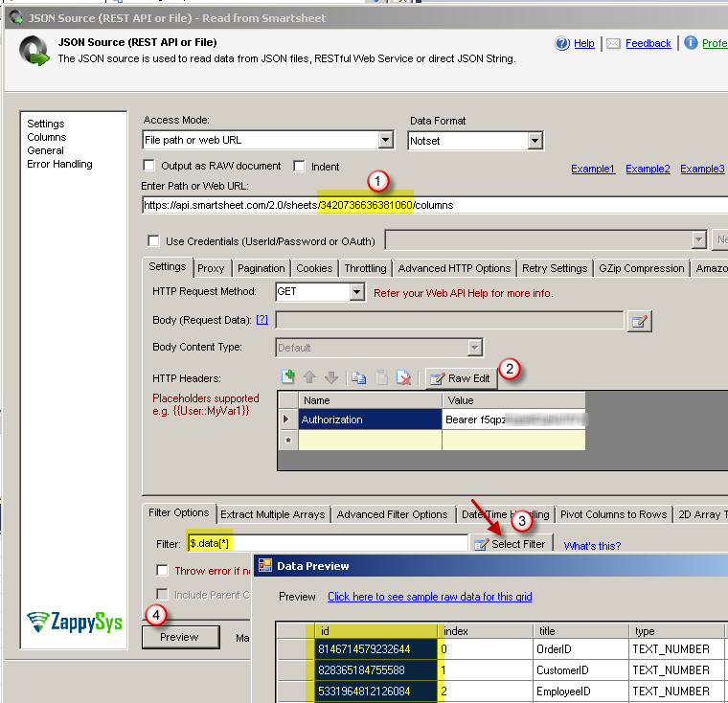Click the blue info icon beside Profe
Image resolution: width=728 pixels, height=703 pixels.
point(691,43)
